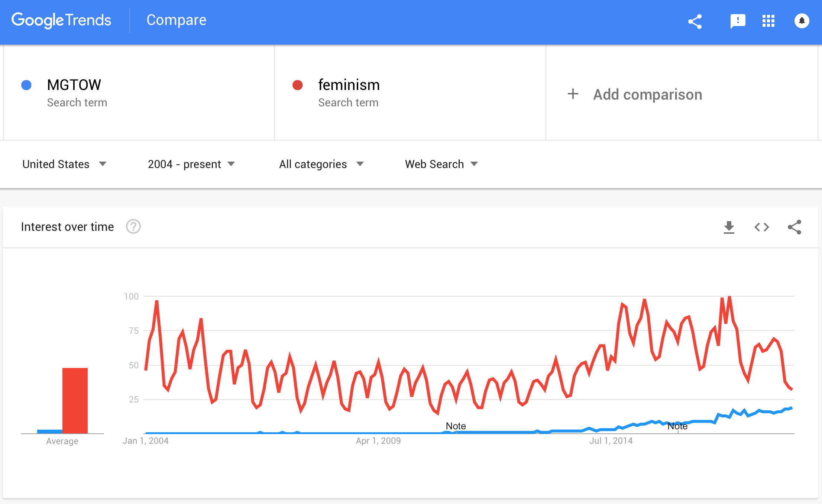Open the Web Search type dropdown
822x504 pixels.
coord(441,164)
